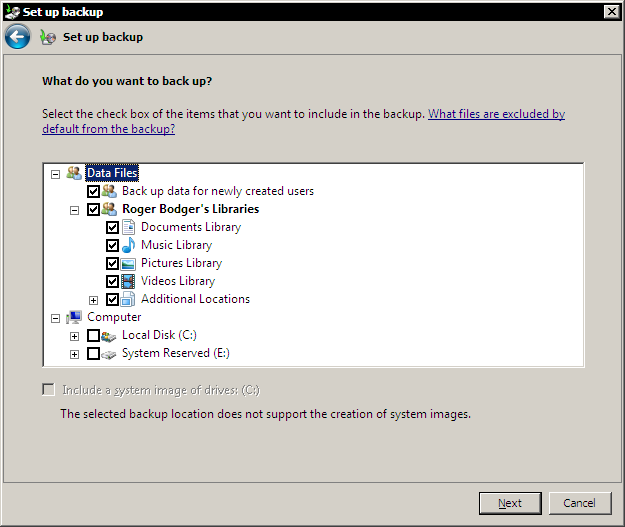Toggle Include a system image of drives checkbox
This screenshot has height=527, width=625.
click(x=49, y=389)
